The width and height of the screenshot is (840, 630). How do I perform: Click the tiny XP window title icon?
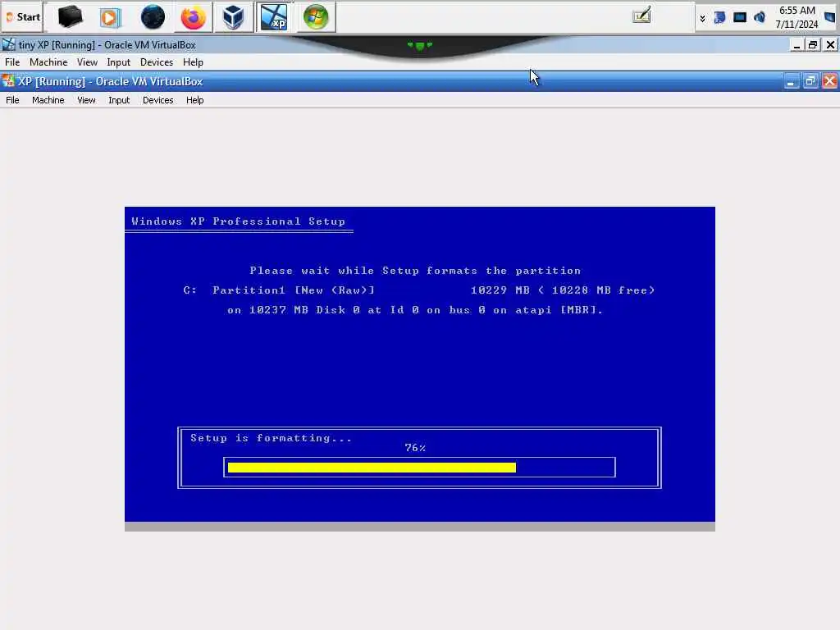(x=8, y=44)
